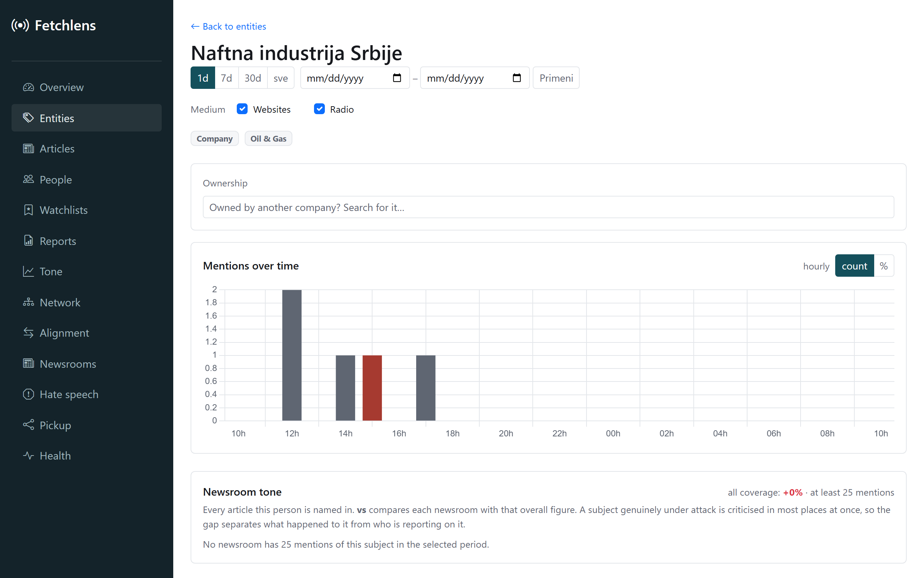The width and height of the screenshot is (924, 578).
Task: Open Articles in the sidebar
Action: [87, 148]
